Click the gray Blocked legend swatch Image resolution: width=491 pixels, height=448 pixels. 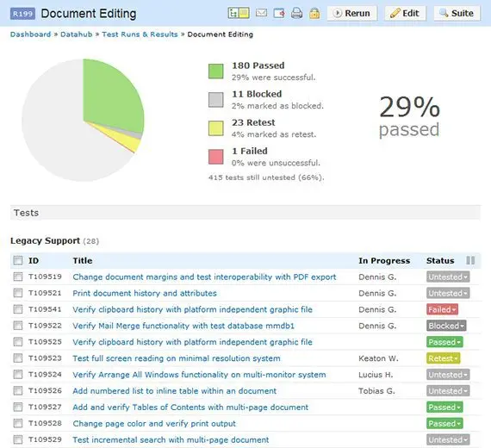pyautogui.click(x=216, y=100)
